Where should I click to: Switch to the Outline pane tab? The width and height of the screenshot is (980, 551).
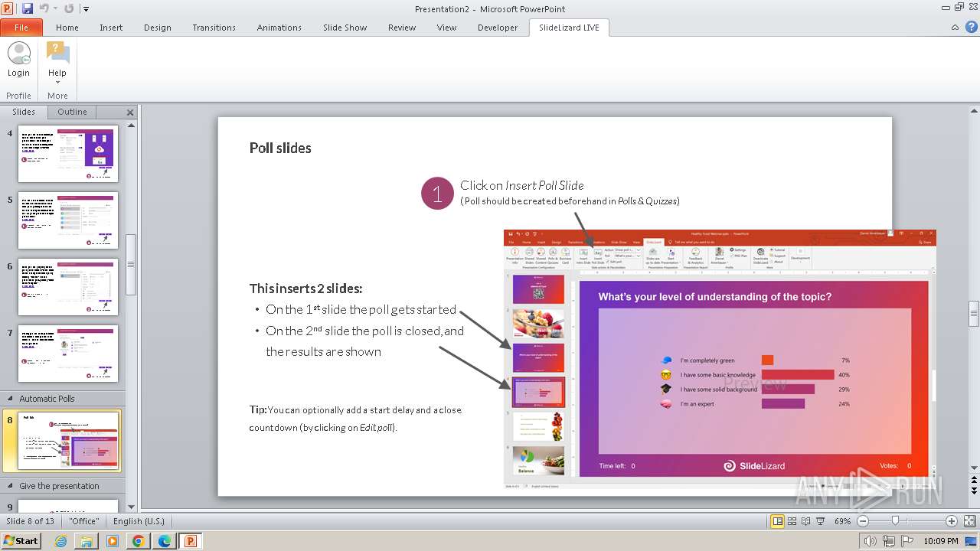(72, 112)
